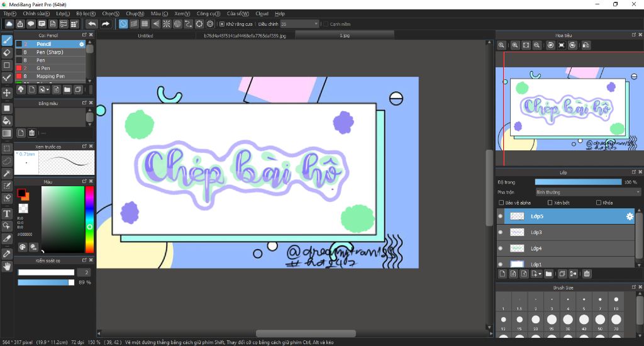Image resolution: width=644 pixels, height=346 pixels.
Task: Select G Pen brush
Action: [50, 68]
